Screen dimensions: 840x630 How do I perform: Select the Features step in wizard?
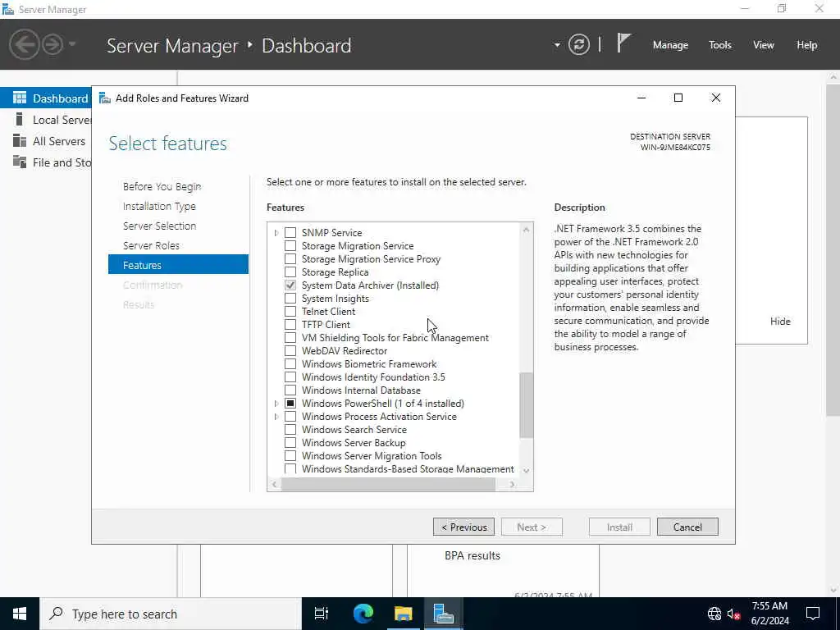pos(178,265)
